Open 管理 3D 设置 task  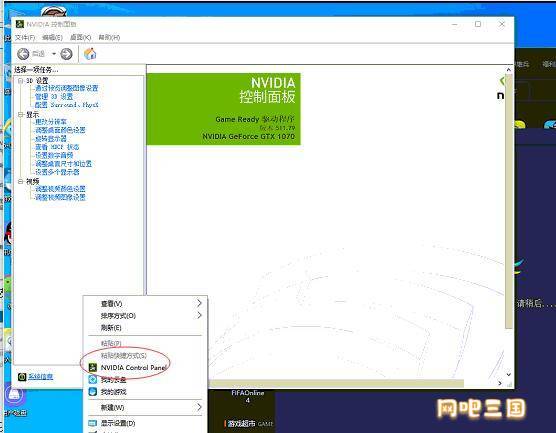54,96
